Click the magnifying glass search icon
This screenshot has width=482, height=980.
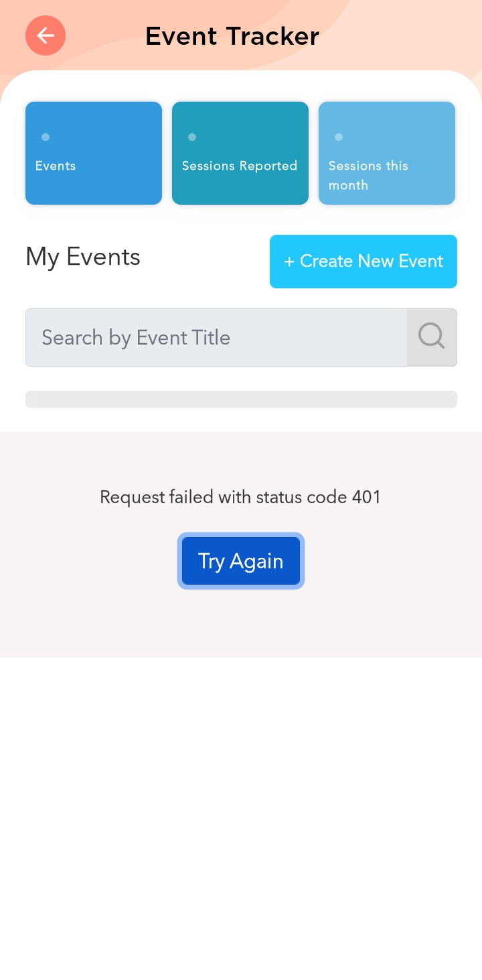(x=432, y=337)
